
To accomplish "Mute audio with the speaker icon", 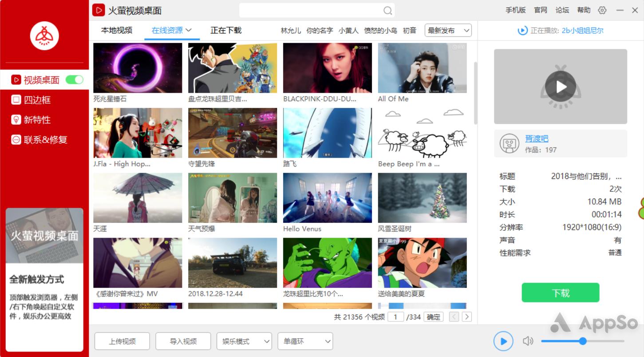I will point(528,341).
